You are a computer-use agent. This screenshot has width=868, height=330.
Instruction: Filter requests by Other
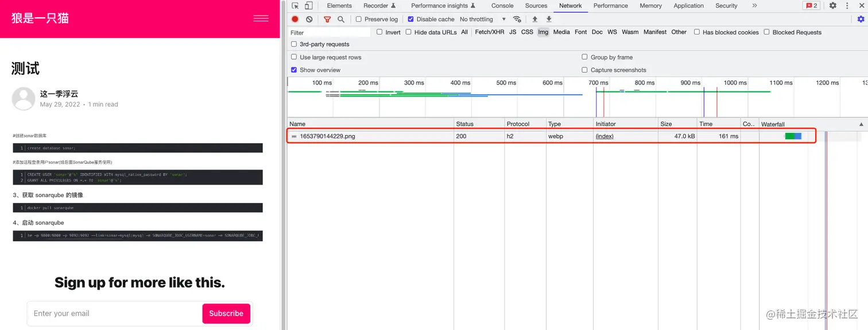(679, 32)
